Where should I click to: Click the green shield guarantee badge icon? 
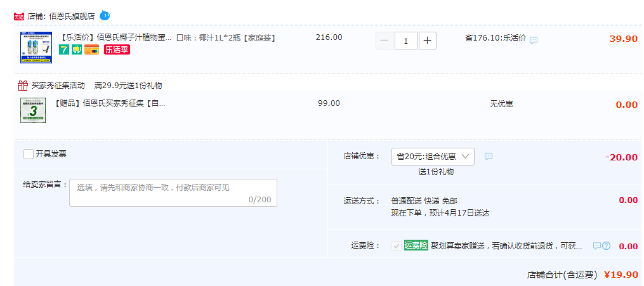[77, 49]
